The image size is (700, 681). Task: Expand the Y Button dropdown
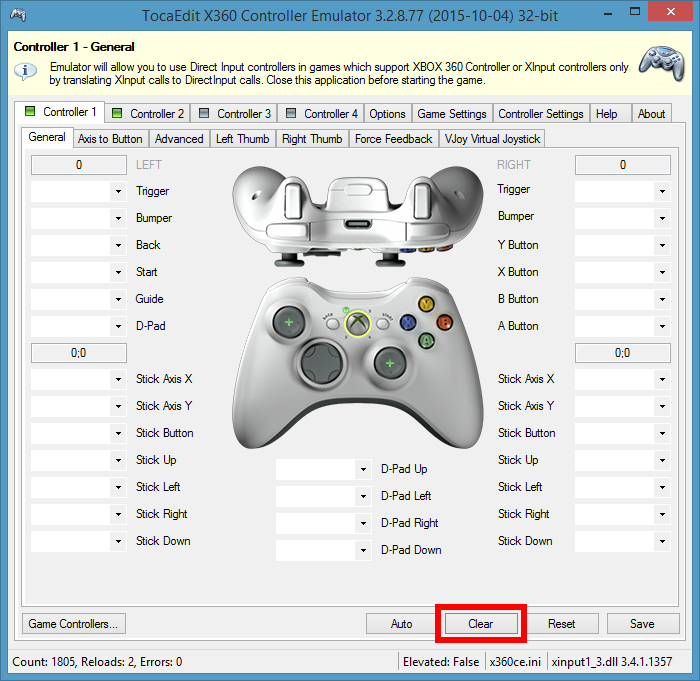pyautogui.click(x=662, y=245)
